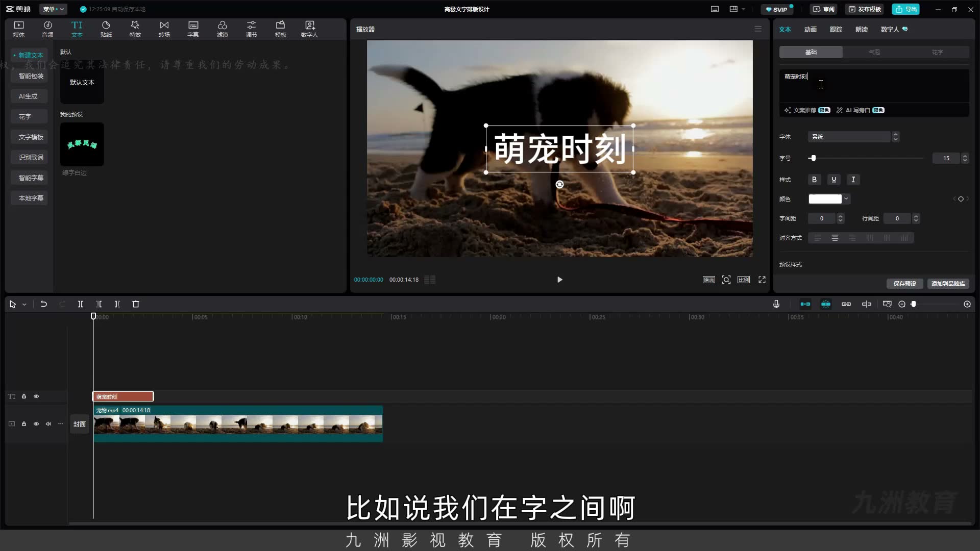The image size is (980, 551).
Task: Click the zoom-out timeline minus icon
Action: [902, 304]
